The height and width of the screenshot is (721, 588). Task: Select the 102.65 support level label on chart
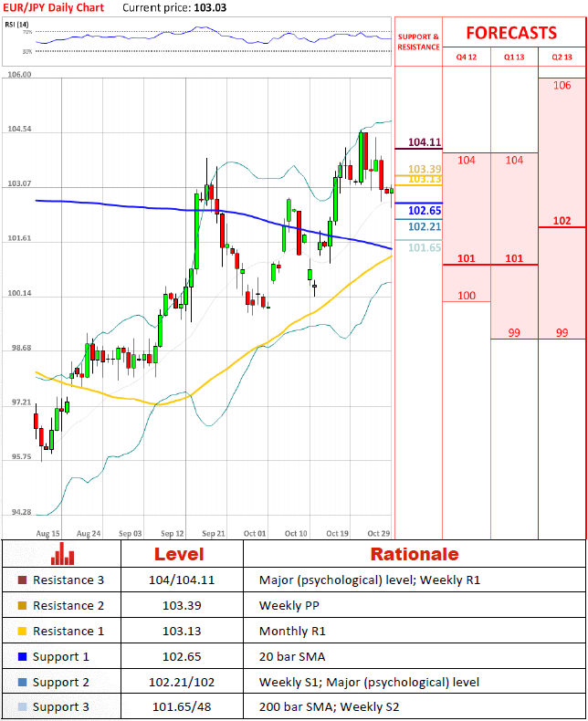(x=425, y=211)
